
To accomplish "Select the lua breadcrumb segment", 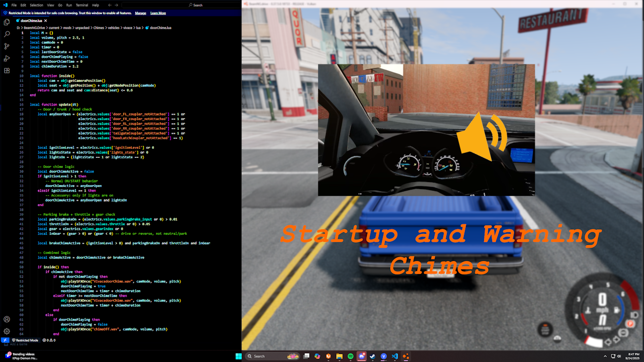I will coord(139,28).
